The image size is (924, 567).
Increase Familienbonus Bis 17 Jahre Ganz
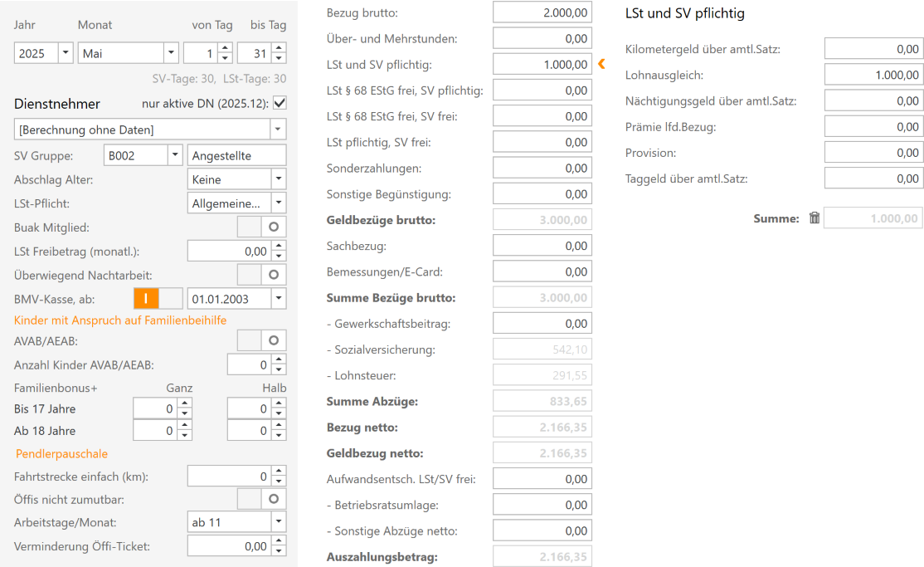185,403
